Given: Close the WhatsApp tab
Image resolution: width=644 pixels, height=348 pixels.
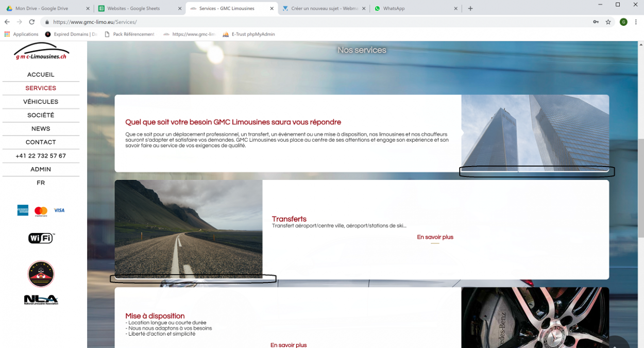Looking at the screenshot, I should point(455,9).
